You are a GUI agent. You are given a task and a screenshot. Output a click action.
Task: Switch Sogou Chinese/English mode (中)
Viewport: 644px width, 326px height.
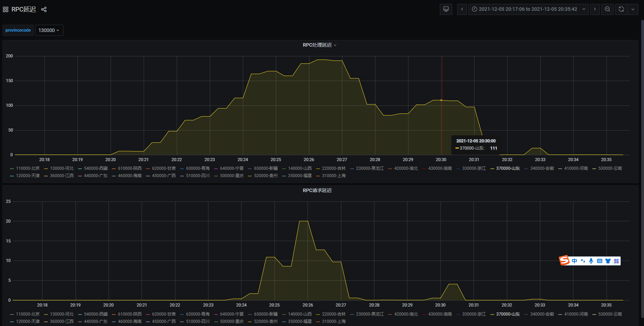[574, 261]
